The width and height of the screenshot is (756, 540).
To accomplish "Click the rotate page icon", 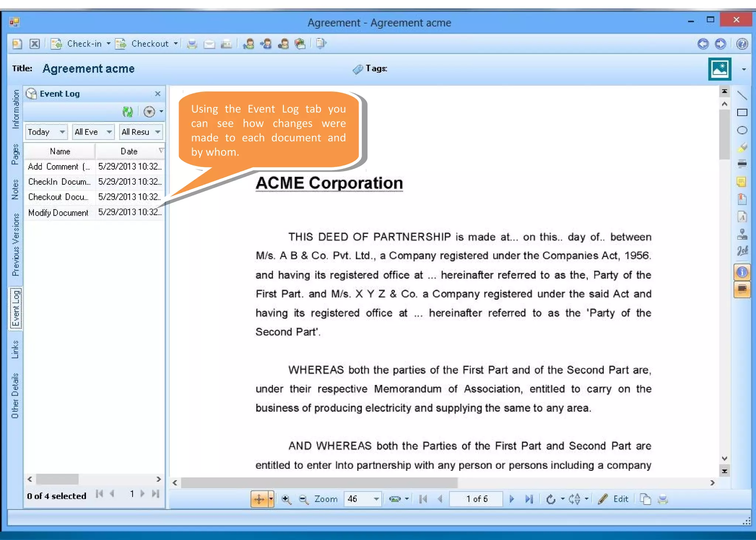I will click(x=551, y=499).
